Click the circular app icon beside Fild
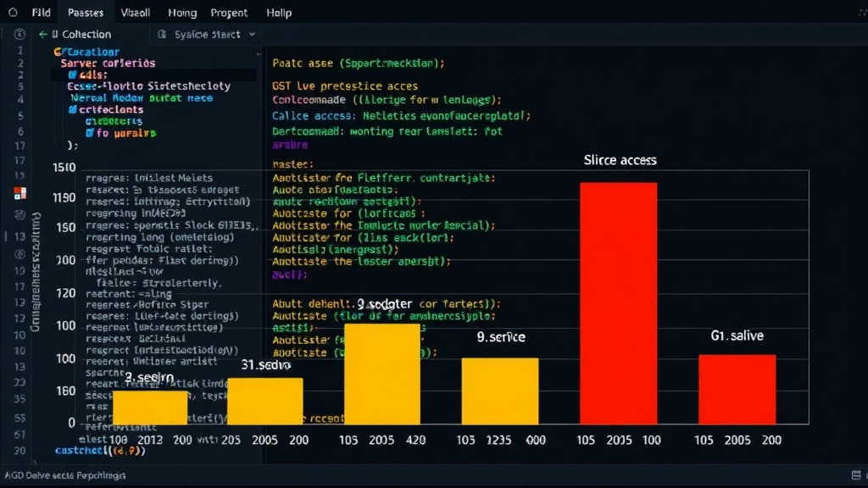868x488 pixels. [13, 12]
